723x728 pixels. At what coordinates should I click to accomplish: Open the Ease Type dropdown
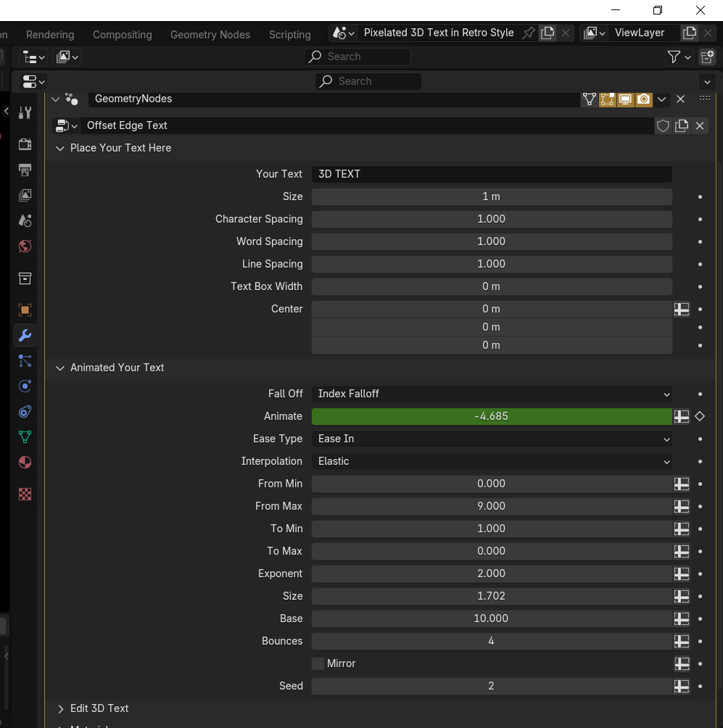pyautogui.click(x=492, y=439)
